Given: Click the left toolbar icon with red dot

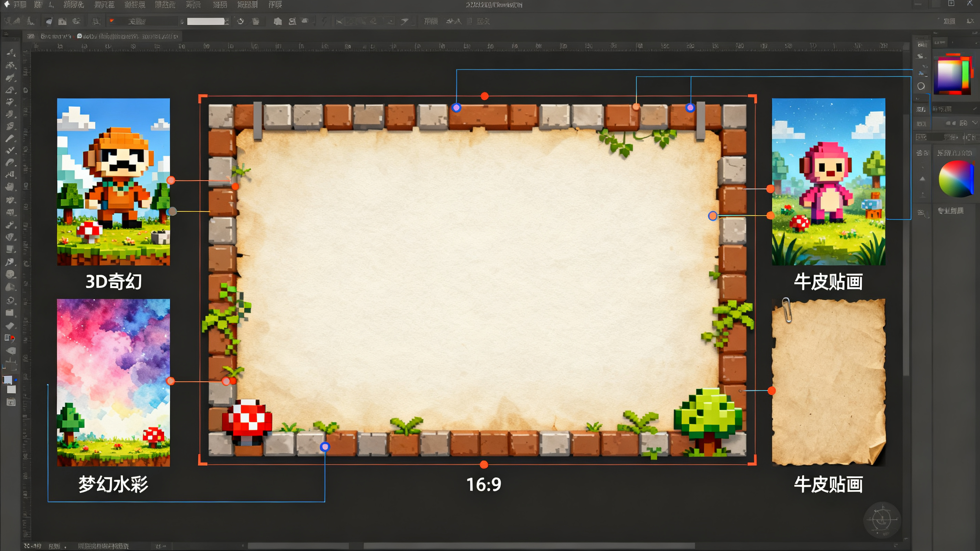Looking at the screenshot, I should coord(10,338).
